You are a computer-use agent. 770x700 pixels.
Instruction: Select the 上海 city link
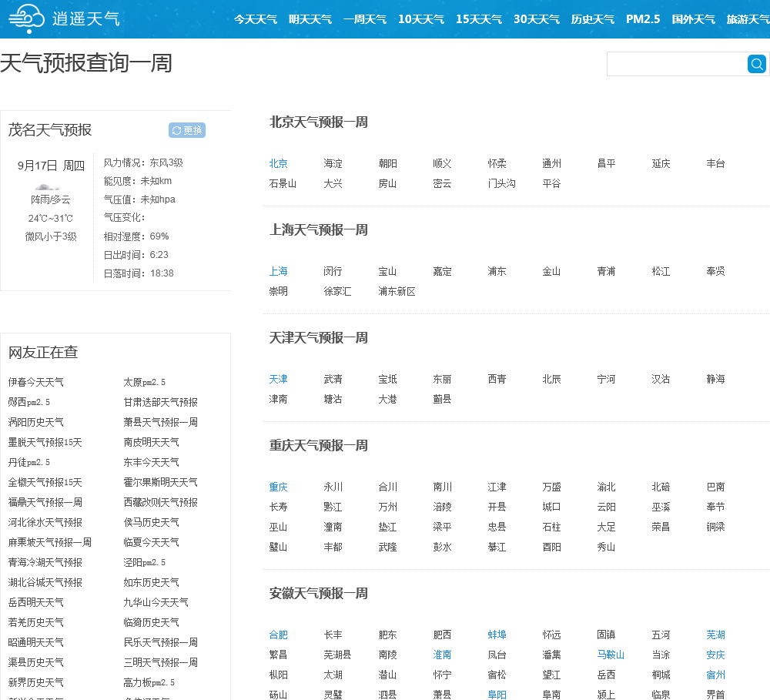point(279,271)
